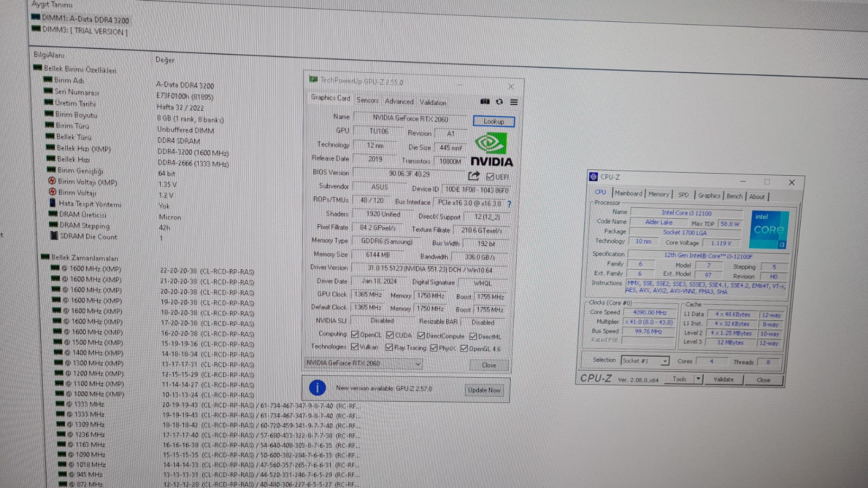This screenshot has width=868, height=488.
Task: Click the Birim Adı row icon
Action: pos(48,79)
